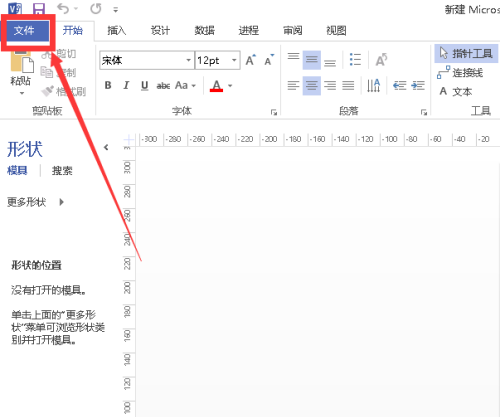This screenshot has width=500, height=417.
Task: Toggle Underline formatting
Action: tap(144, 86)
